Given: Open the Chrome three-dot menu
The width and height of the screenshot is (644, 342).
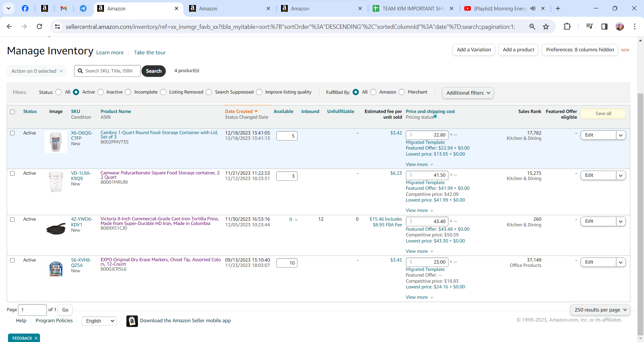Looking at the screenshot, I should (635, 26).
